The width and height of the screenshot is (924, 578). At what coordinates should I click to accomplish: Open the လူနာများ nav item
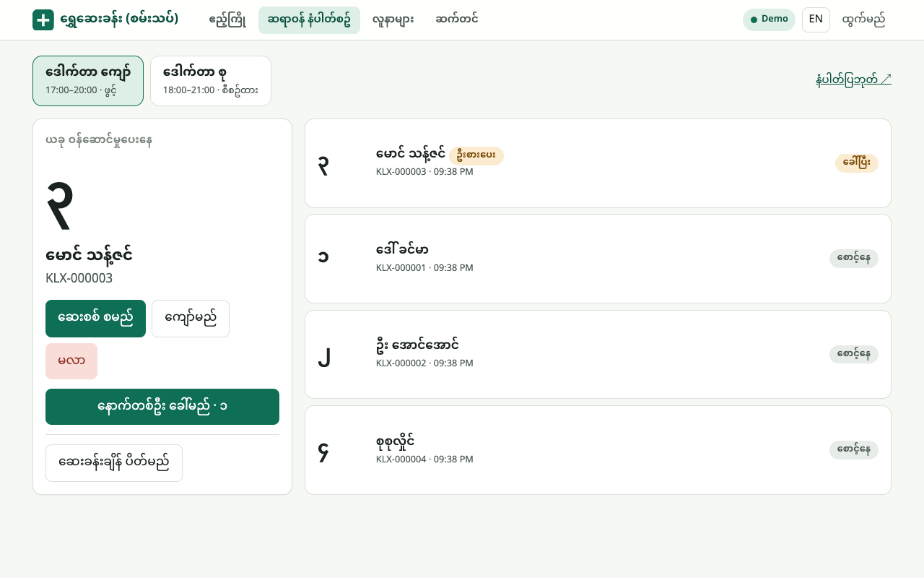(x=393, y=20)
